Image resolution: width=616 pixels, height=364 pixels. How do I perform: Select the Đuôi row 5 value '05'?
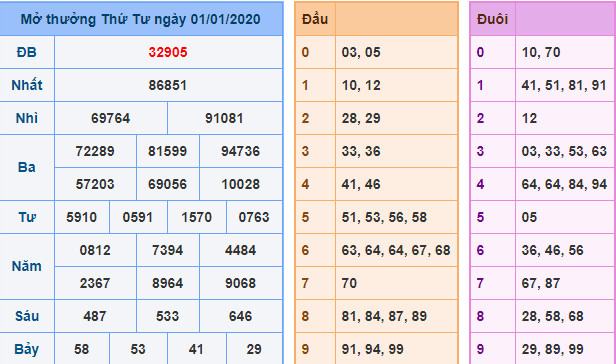point(529,217)
